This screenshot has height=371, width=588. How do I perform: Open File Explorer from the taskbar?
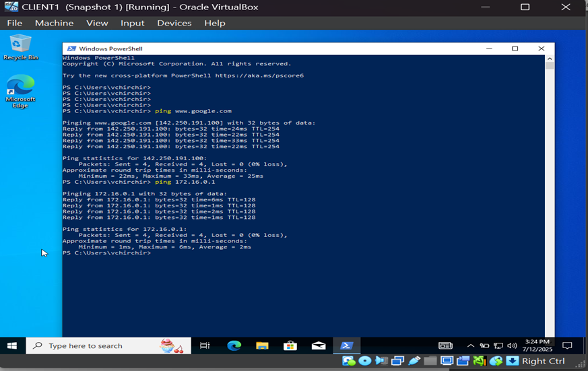[262, 345]
